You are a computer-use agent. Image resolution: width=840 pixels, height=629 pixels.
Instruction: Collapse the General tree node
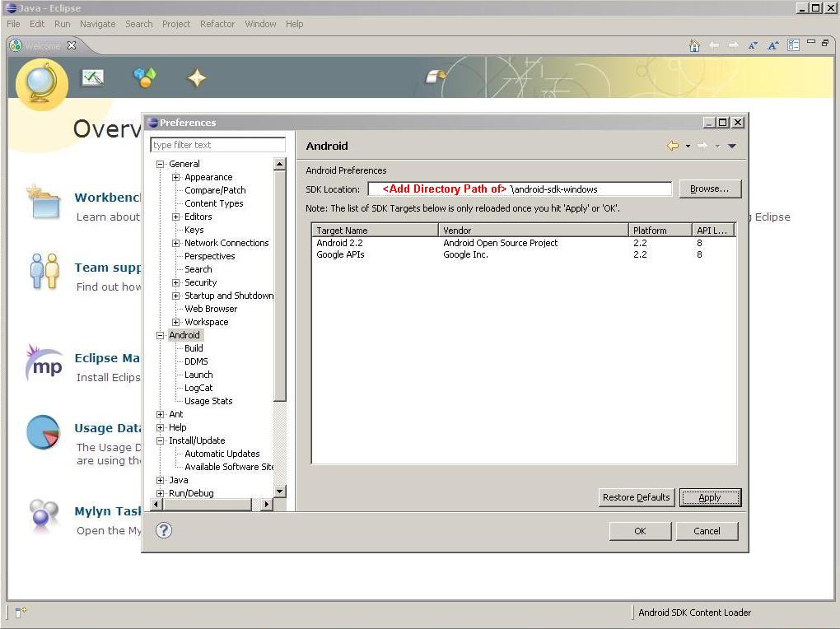160,164
